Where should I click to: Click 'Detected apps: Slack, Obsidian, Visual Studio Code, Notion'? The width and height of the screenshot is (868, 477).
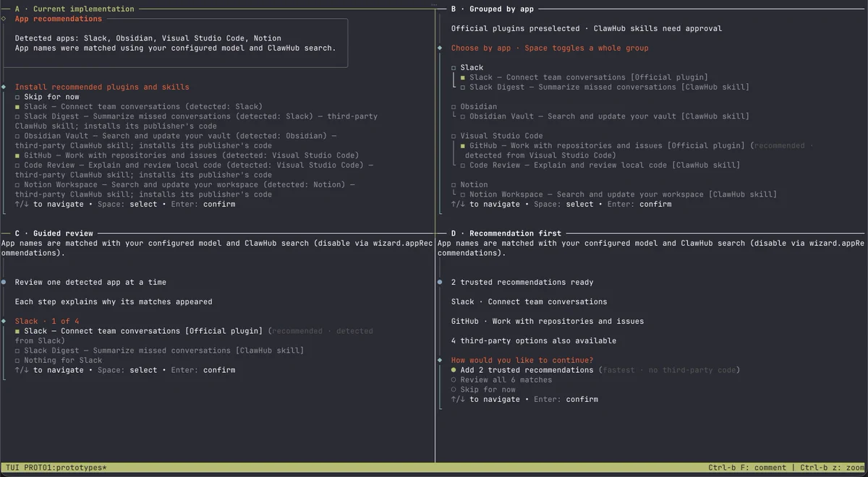148,38
